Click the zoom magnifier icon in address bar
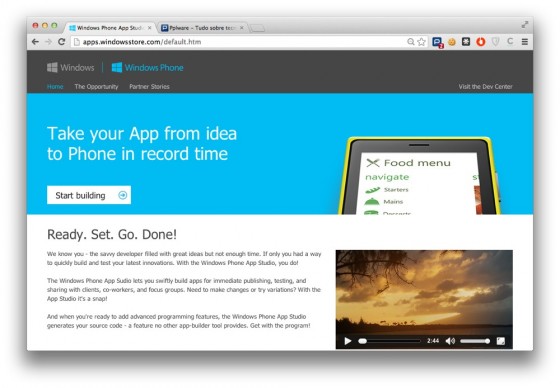Viewport: 560px width, 388px height. coord(411,42)
